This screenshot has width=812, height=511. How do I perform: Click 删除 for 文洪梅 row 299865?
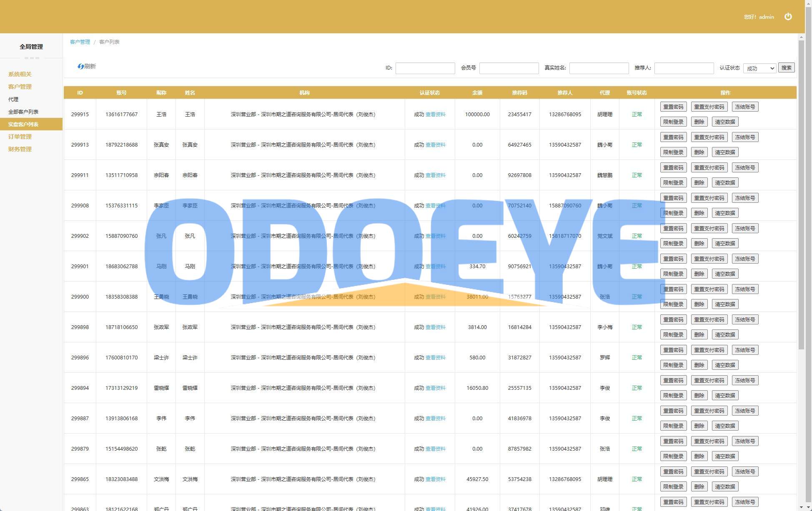[x=699, y=486]
